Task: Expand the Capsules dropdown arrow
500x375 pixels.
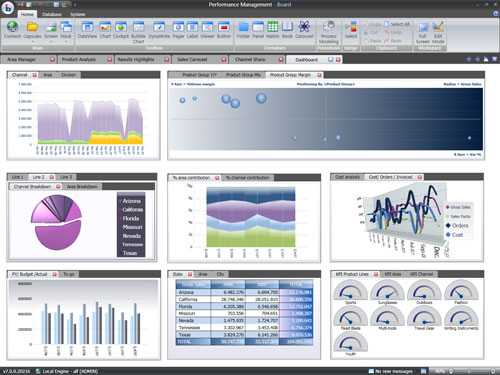Action: (x=32, y=42)
